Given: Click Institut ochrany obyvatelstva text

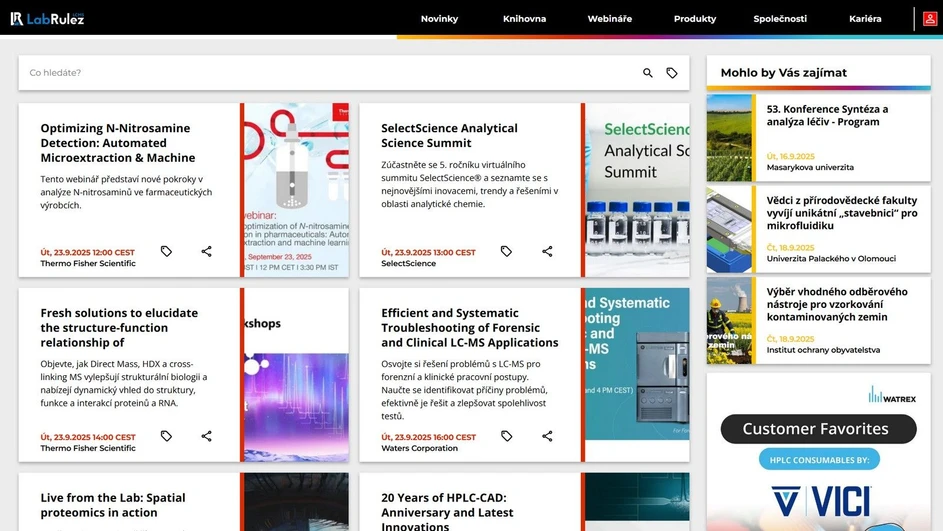Looking at the screenshot, I should (823, 350).
